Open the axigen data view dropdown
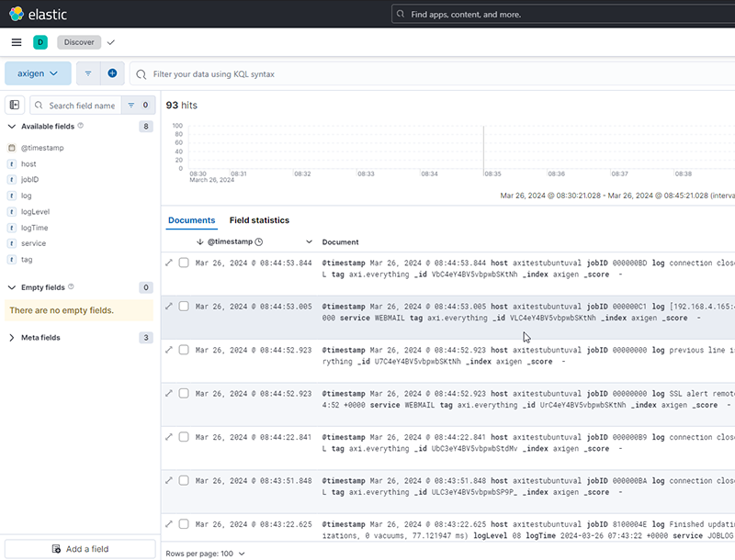Screen dimensions: 735x560 38,73
